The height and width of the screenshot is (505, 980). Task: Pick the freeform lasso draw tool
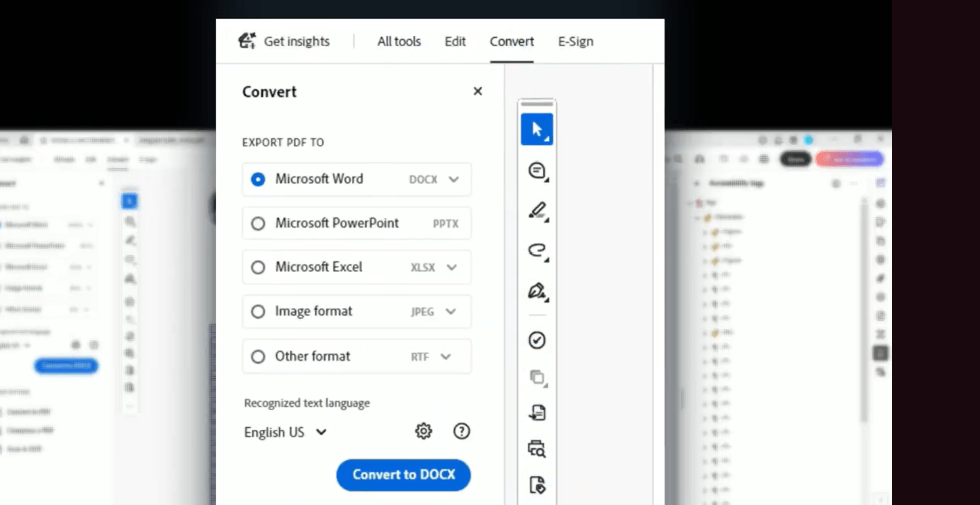coord(537,251)
